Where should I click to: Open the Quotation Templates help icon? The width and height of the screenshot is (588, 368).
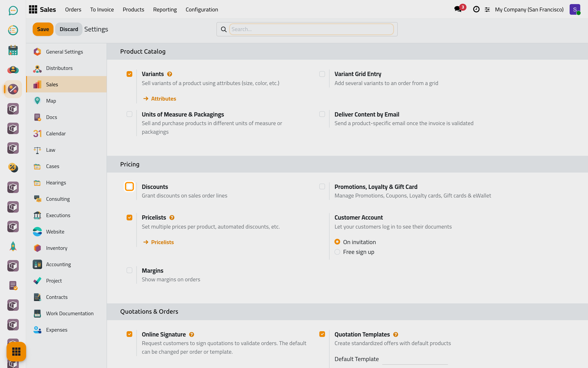click(x=396, y=334)
